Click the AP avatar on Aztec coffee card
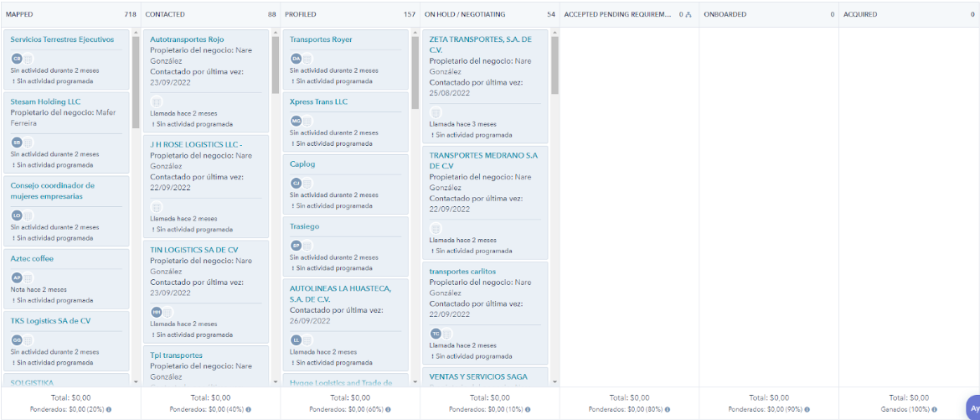Screen dimensions: 980x420 [x=16, y=277]
